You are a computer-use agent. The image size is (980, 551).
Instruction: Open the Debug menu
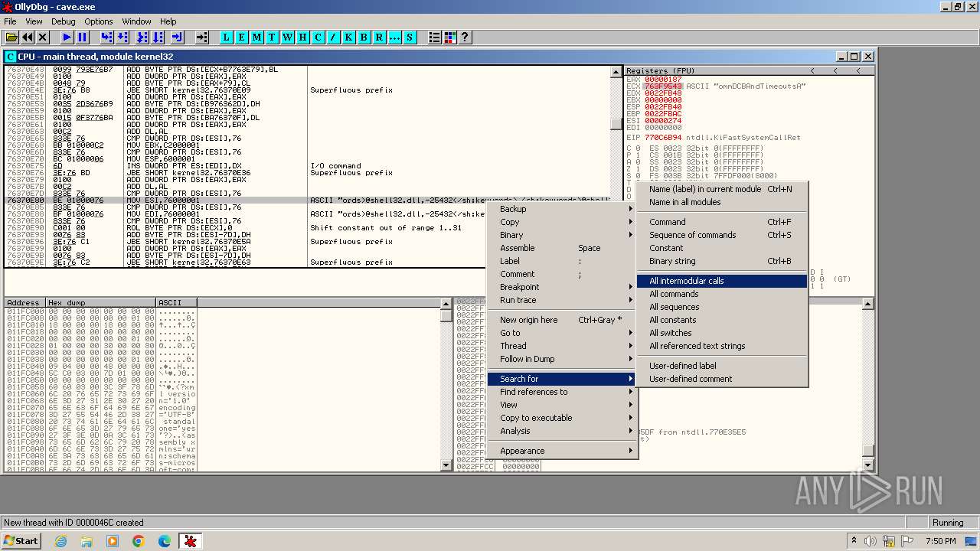pos(63,21)
